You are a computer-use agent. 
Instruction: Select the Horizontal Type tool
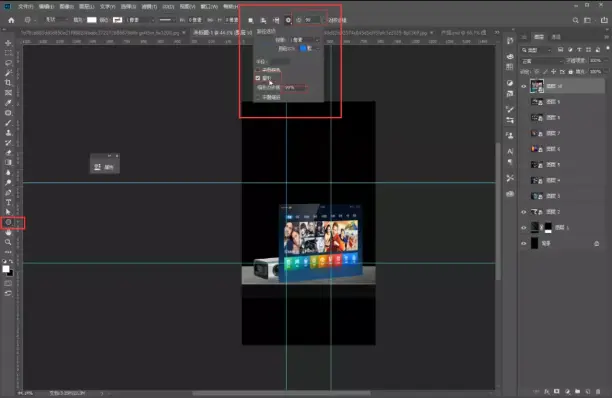8,202
